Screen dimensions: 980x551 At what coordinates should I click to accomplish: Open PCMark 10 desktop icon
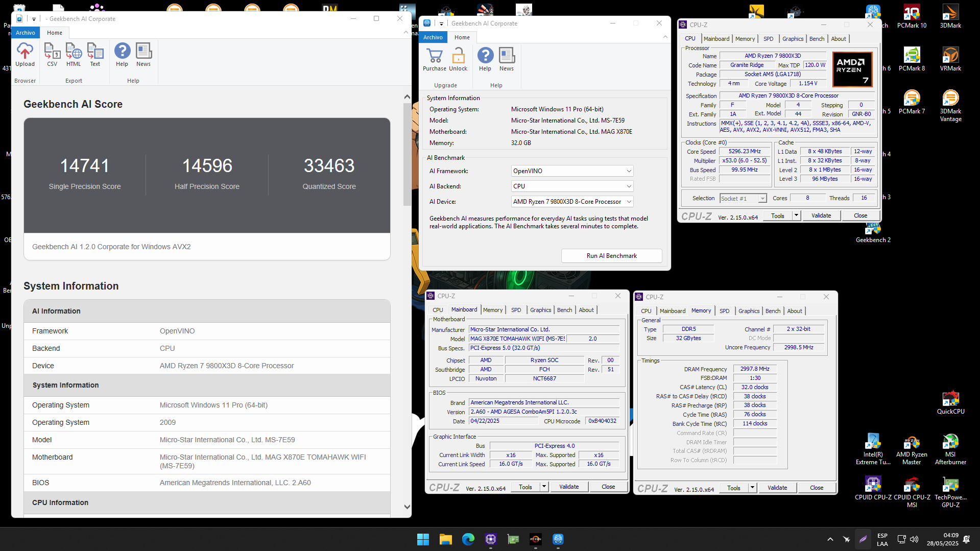[912, 16]
